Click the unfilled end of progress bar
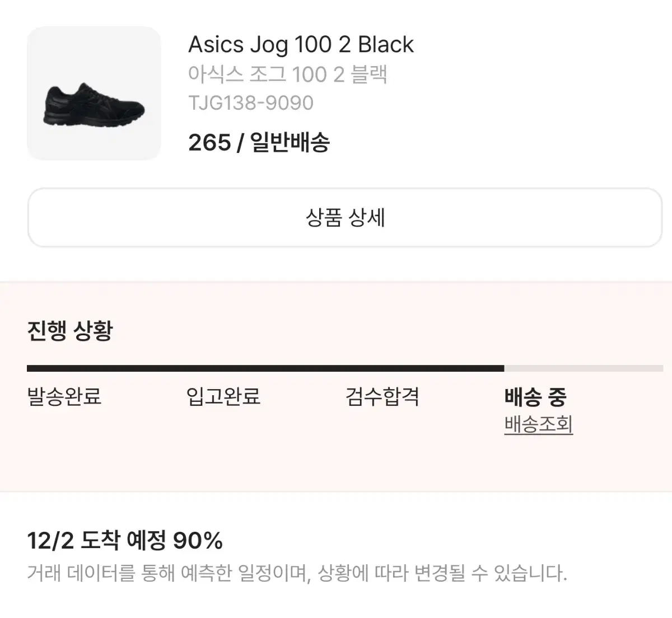672x618 pixels. pos(584,368)
